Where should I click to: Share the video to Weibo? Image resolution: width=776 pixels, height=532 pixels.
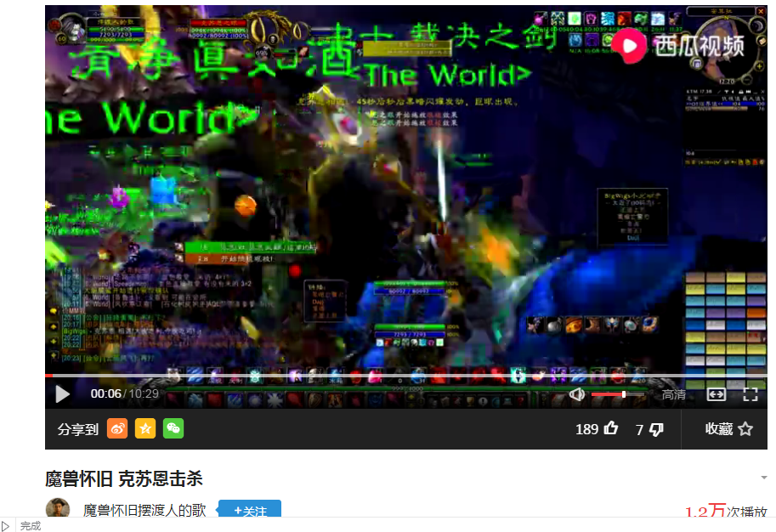(x=117, y=429)
